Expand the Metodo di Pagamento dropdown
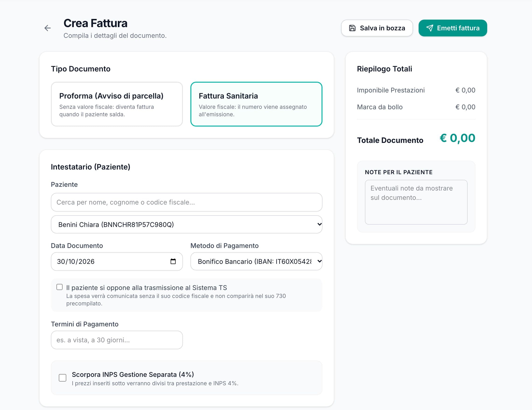This screenshot has height=410, width=532. click(256, 261)
